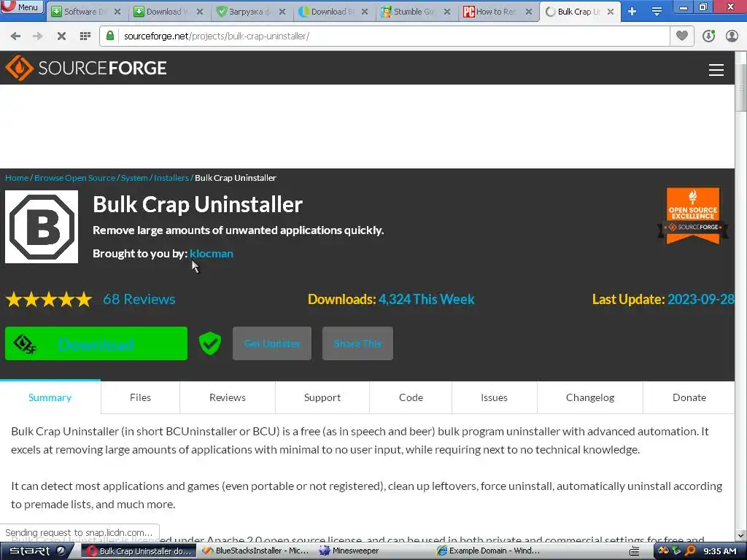Click the taskbar clock 9:35 AM
This screenshot has width=747, height=560.
coord(720,551)
